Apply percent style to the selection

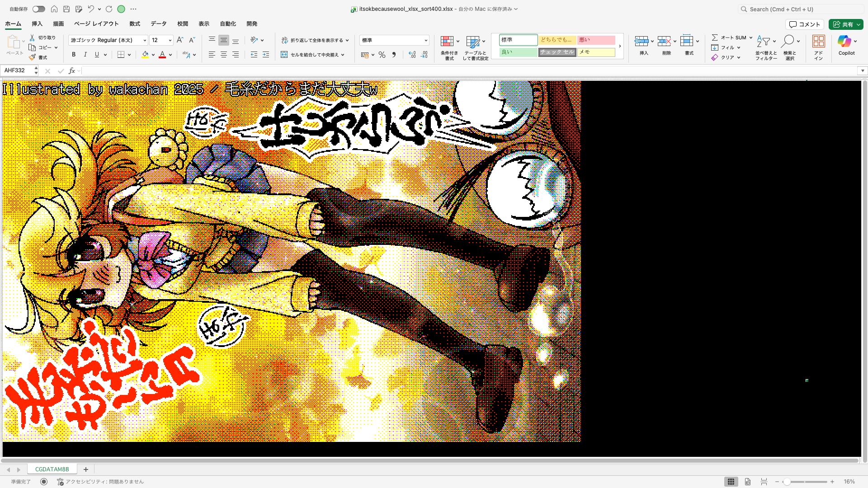point(382,55)
